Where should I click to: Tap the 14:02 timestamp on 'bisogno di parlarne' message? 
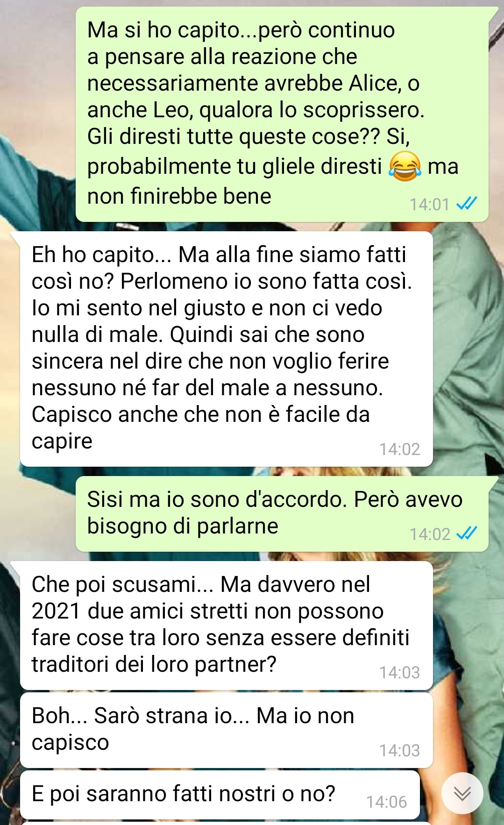[429, 533]
